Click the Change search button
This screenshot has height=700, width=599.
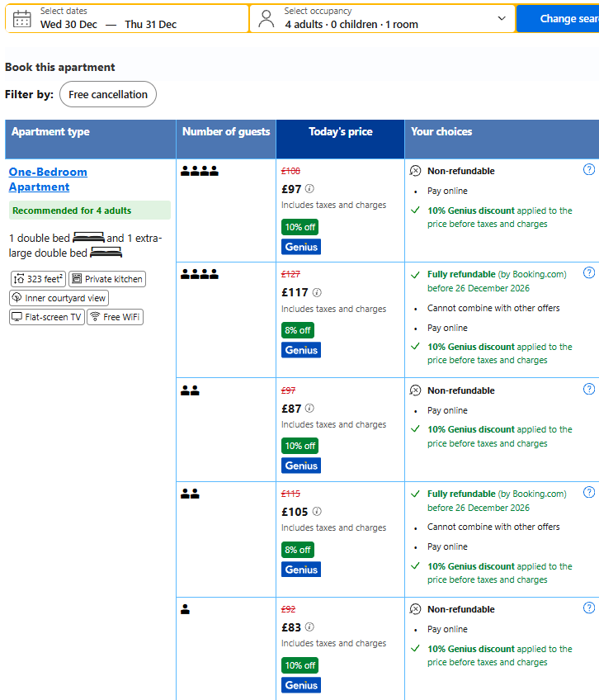[558, 18]
